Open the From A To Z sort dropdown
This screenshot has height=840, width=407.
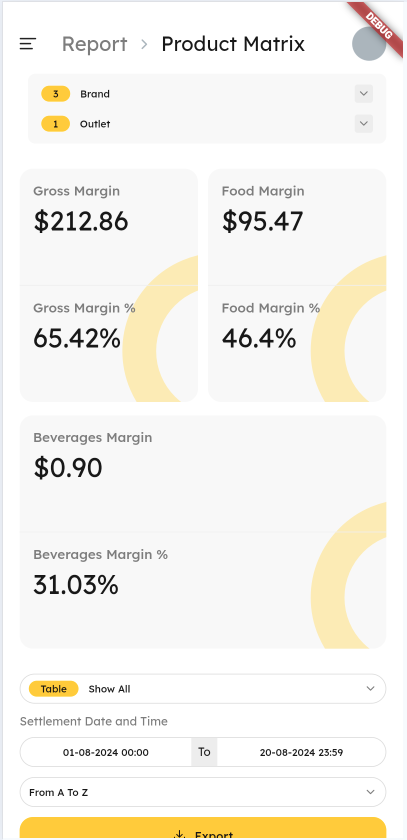[x=203, y=792]
